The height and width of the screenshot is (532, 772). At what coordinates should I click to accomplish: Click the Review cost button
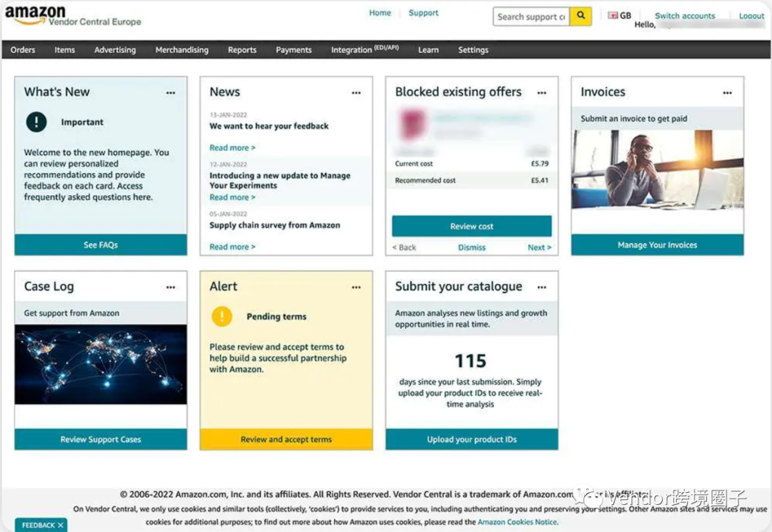(x=472, y=227)
